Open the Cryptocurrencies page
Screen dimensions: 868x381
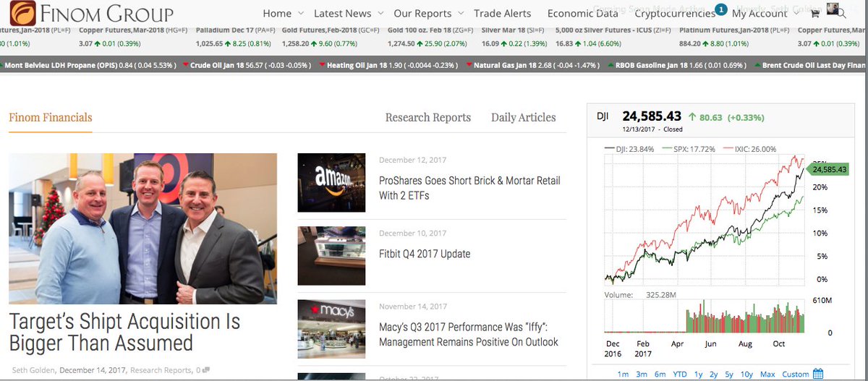676,14
